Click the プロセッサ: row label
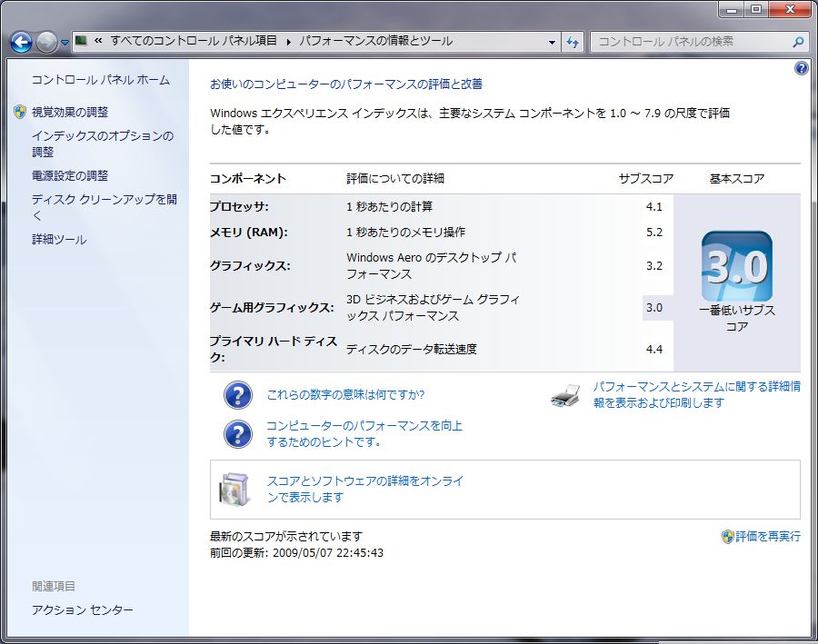818x644 pixels. 239,206
